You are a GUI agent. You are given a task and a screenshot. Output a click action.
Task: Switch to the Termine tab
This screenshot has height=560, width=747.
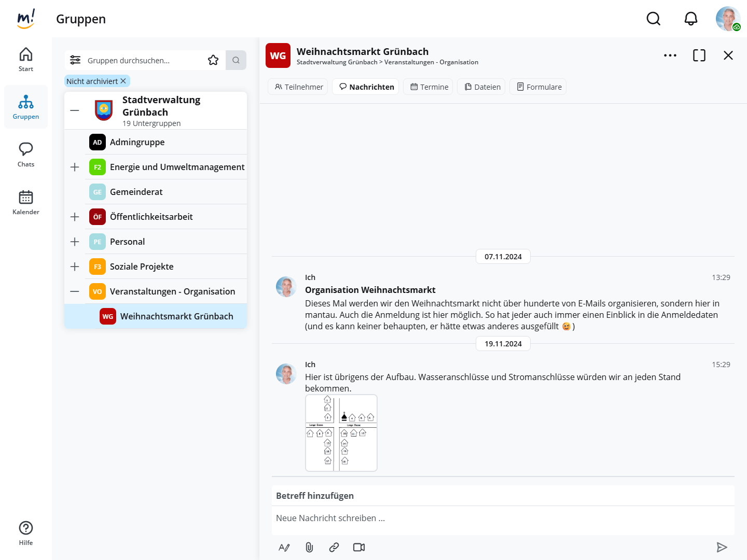pyautogui.click(x=428, y=87)
